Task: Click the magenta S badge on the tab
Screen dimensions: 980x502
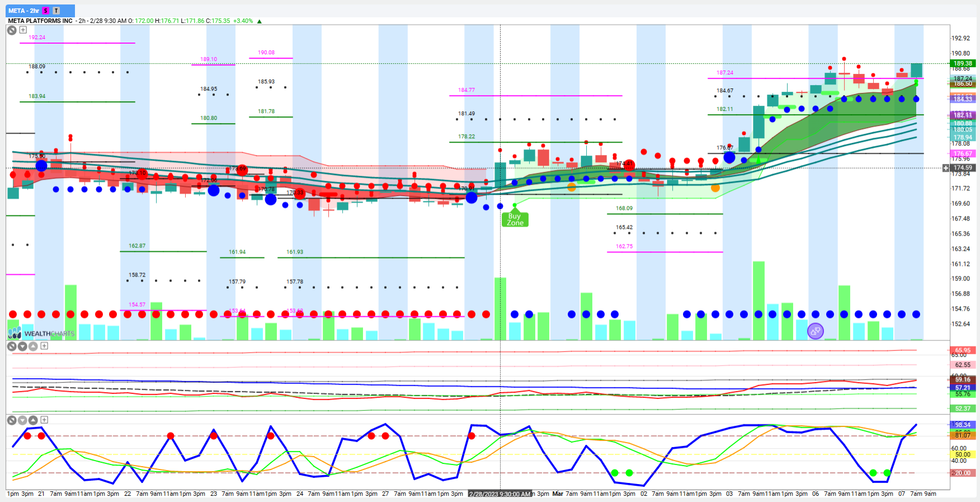Action: 46,11
